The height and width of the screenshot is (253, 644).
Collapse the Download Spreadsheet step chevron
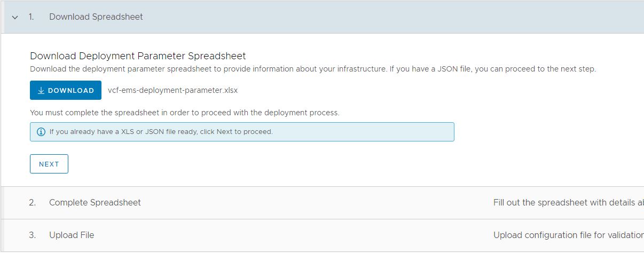(15, 17)
